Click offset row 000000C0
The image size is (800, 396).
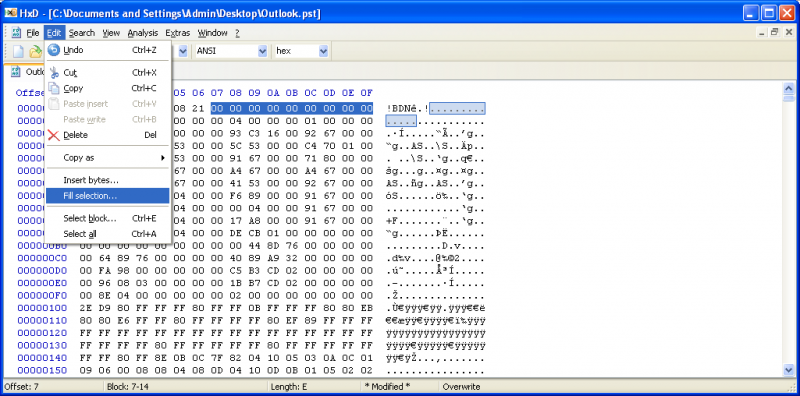[42, 258]
